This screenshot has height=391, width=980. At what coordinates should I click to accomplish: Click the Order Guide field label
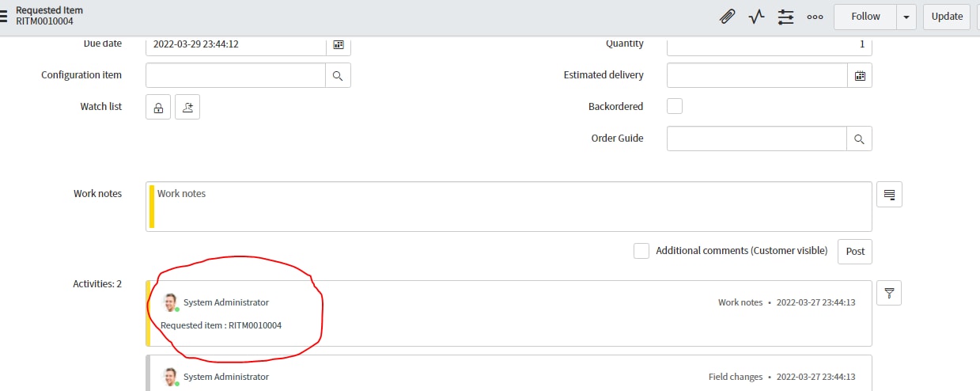[618, 138]
